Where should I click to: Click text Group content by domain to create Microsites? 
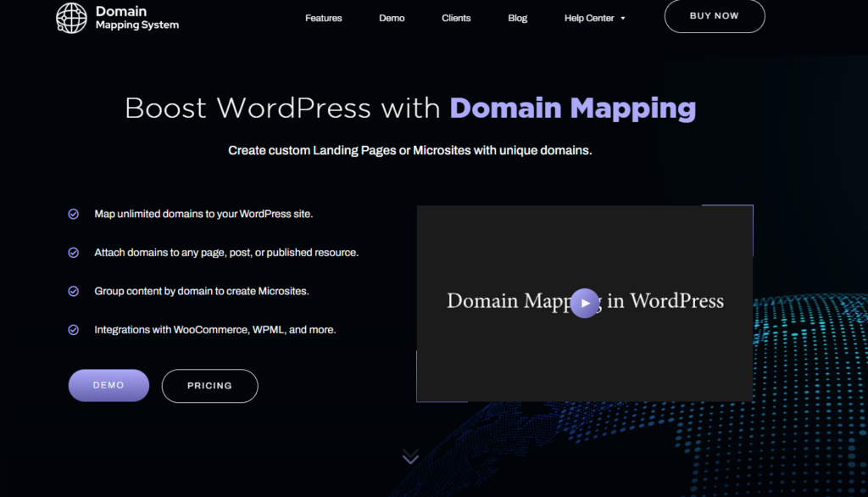point(202,292)
